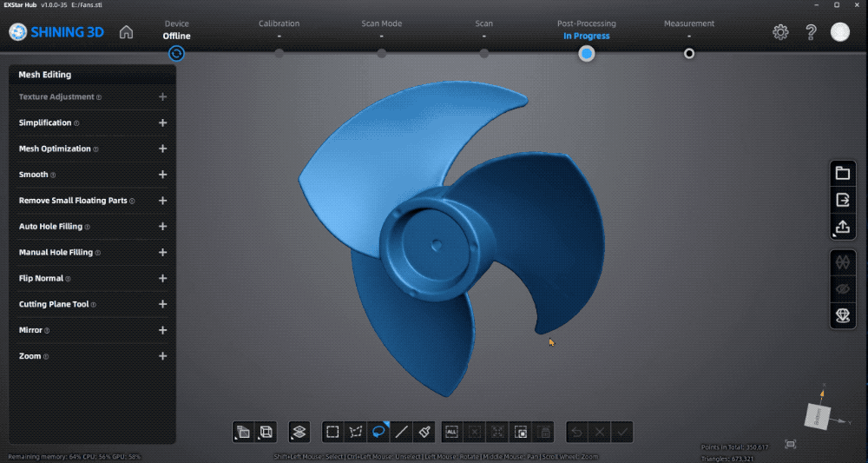This screenshot has width=868, height=463.
Task: Expand the Simplification section
Action: click(x=162, y=122)
